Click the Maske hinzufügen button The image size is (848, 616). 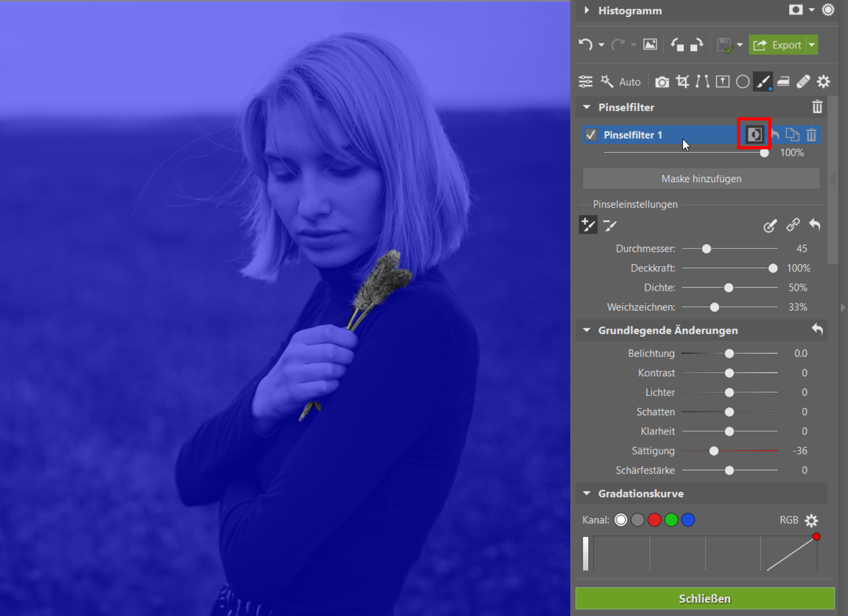pyautogui.click(x=701, y=179)
